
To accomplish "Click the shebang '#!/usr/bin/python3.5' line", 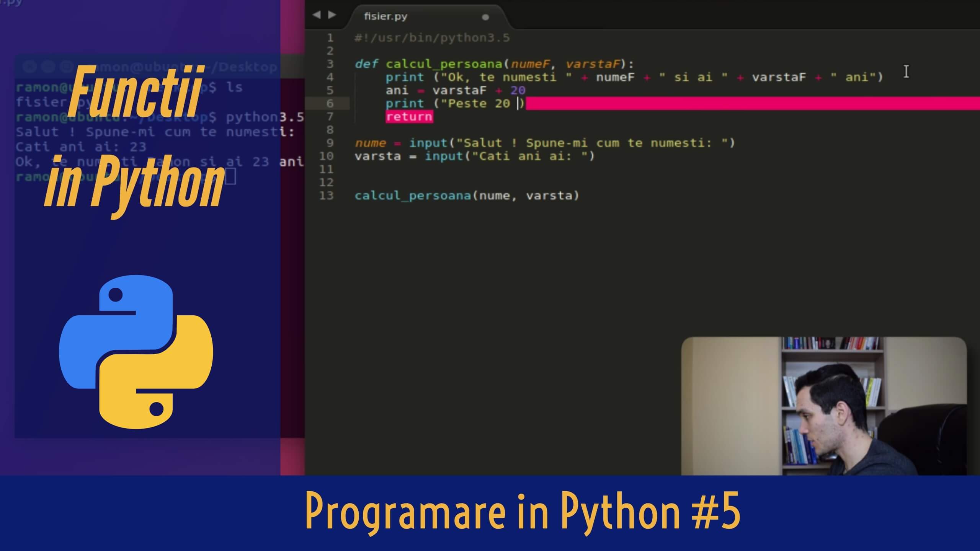I will [x=432, y=38].
